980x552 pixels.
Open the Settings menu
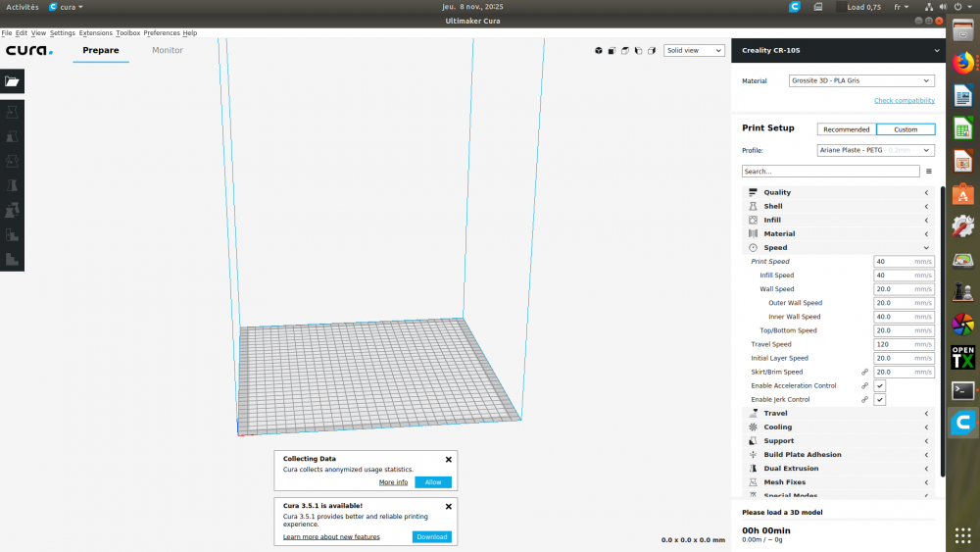(x=63, y=33)
